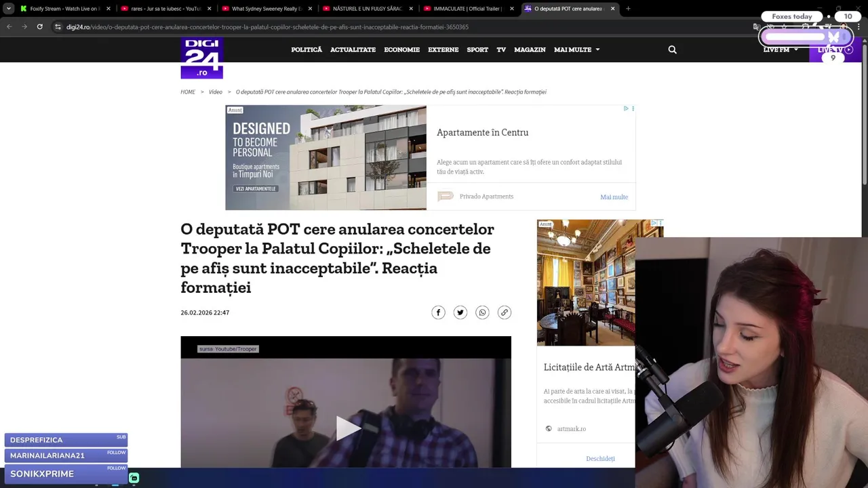The image size is (868, 488).
Task: Open the ACTUALITATE section
Action: [353, 49]
